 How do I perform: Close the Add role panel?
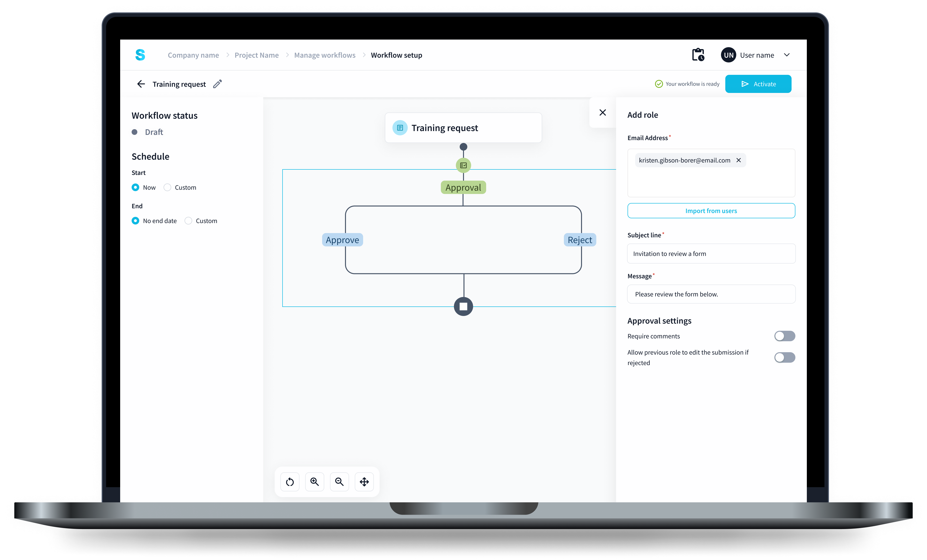point(602,112)
